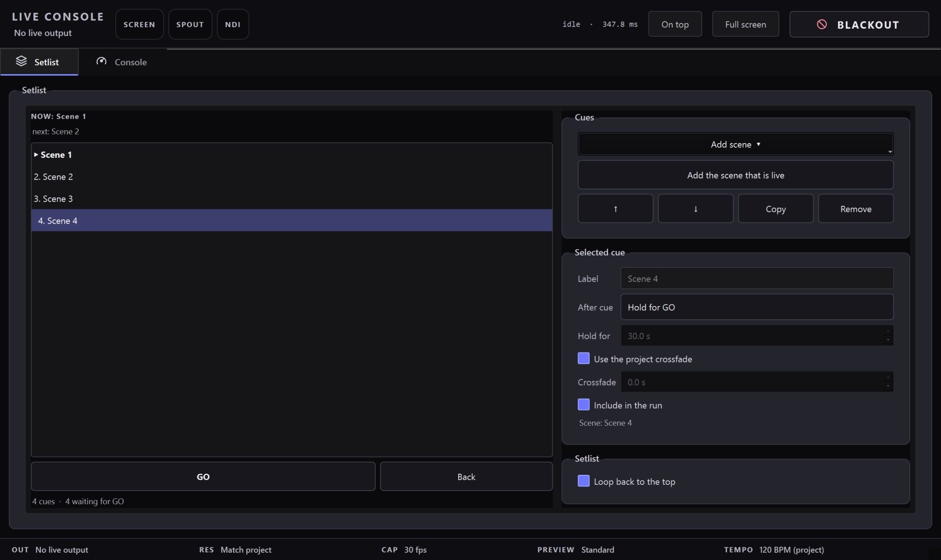The width and height of the screenshot is (941, 560).
Task: Toggle Include in the run checkbox
Action: pos(583,404)
